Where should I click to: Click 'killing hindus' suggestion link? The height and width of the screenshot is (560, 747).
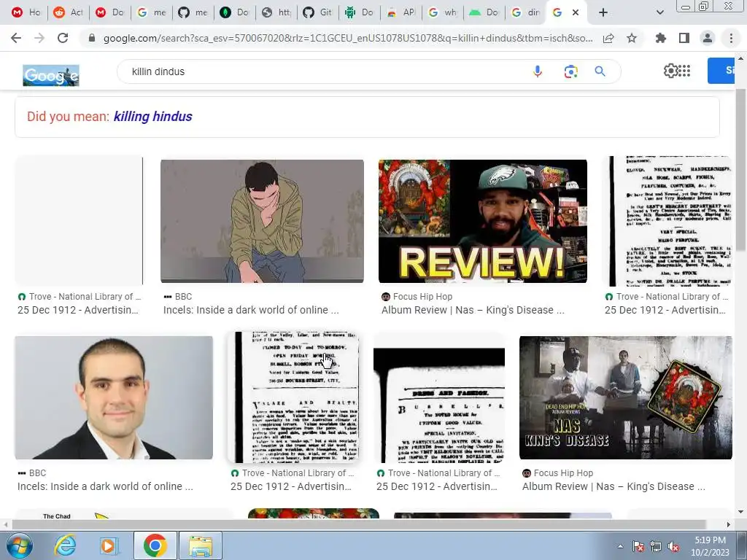pos(152,116)
